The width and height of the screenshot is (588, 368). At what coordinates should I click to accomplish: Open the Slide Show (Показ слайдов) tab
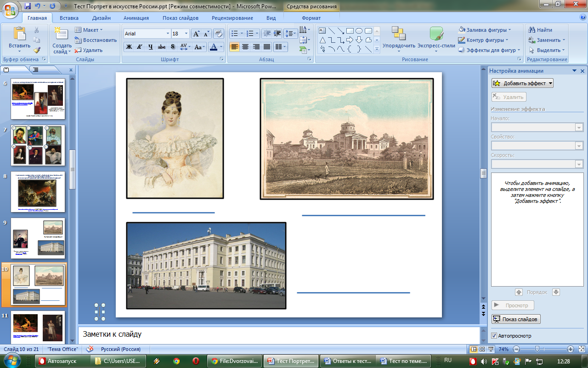pos(181,18)
